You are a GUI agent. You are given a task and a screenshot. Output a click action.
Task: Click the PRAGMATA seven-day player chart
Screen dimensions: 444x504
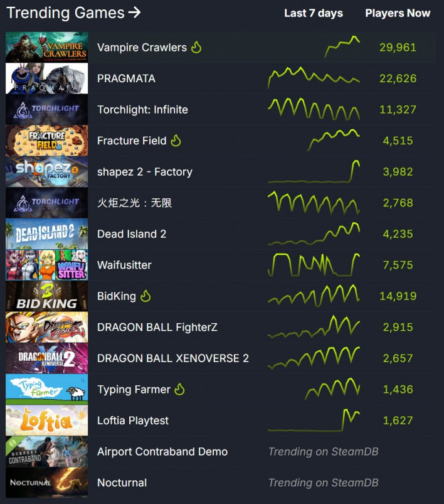point(314,78)
